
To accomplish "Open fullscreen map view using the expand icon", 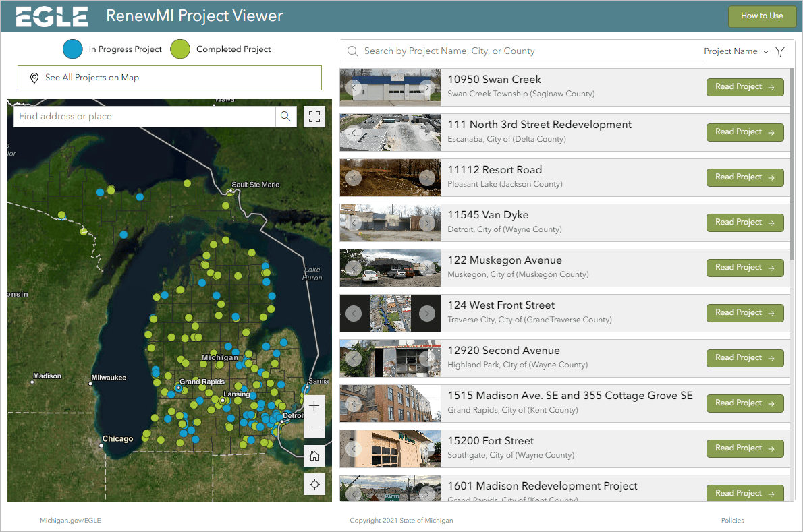I will pyautogui.click(x=314, y=116).
